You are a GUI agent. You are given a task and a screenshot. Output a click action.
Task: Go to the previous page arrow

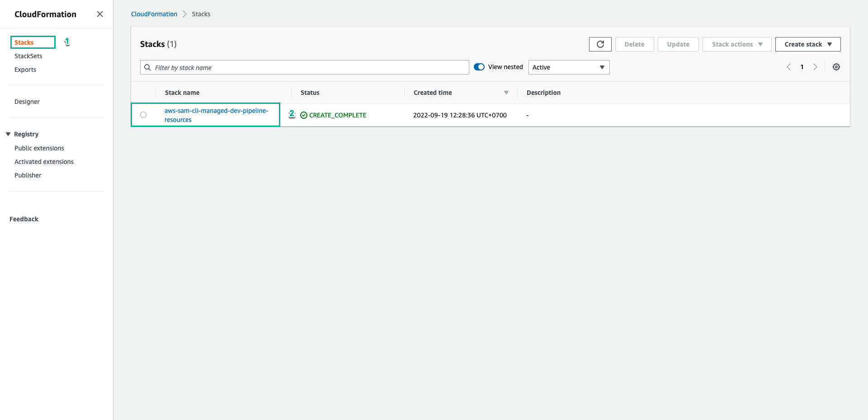(x=788, y=67)
